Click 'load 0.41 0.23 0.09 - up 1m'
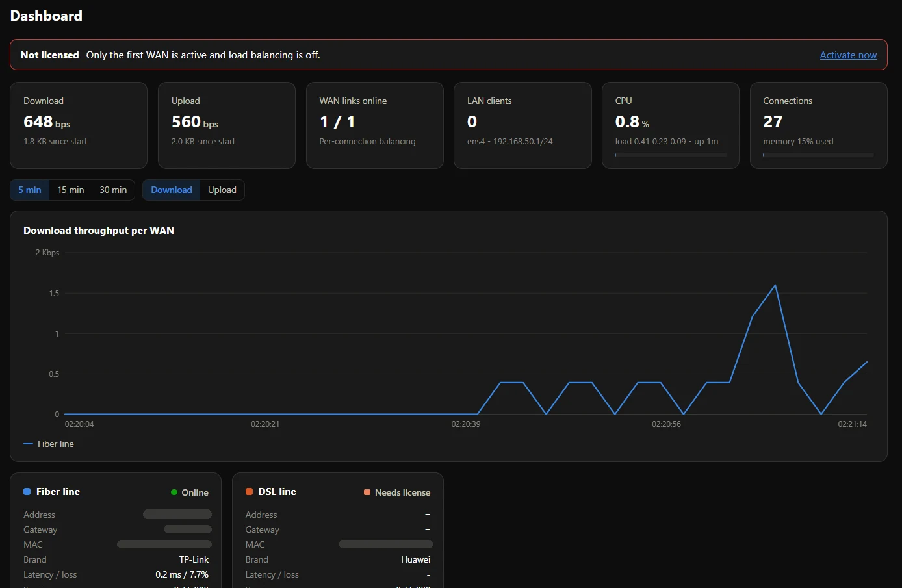Image resolution: width=902 pixels, height=588 pixels. pyautogui.click(x=667, y=141)
